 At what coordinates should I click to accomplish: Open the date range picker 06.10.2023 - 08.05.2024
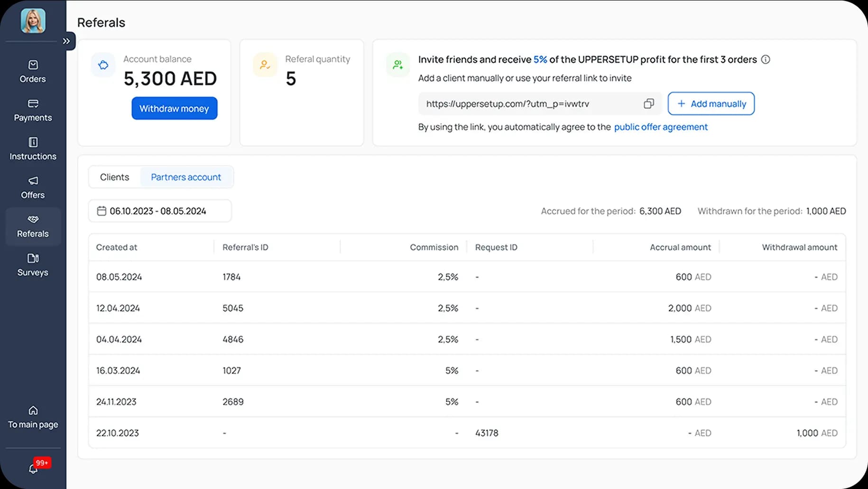[159, 211]
